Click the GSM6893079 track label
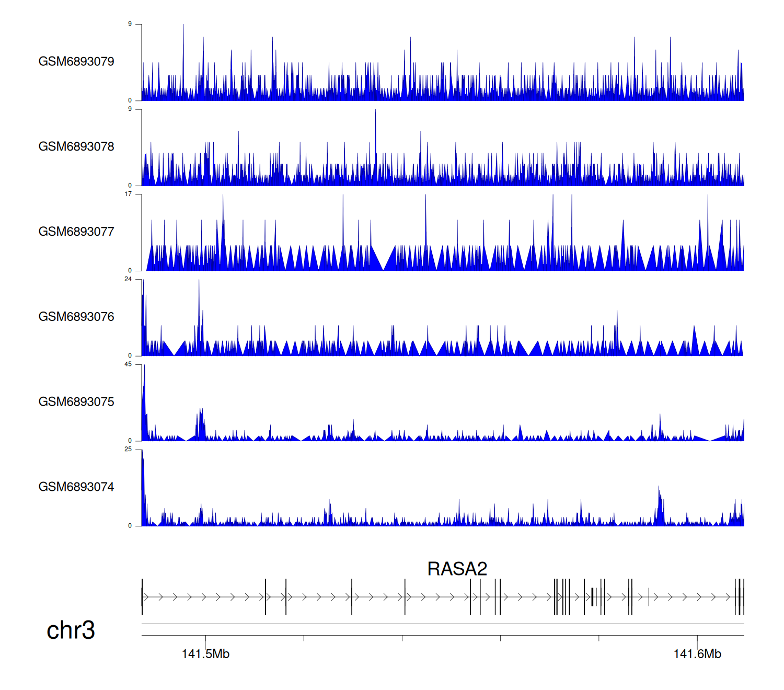The height and width of the screenshot is (690, 784). 76,62
